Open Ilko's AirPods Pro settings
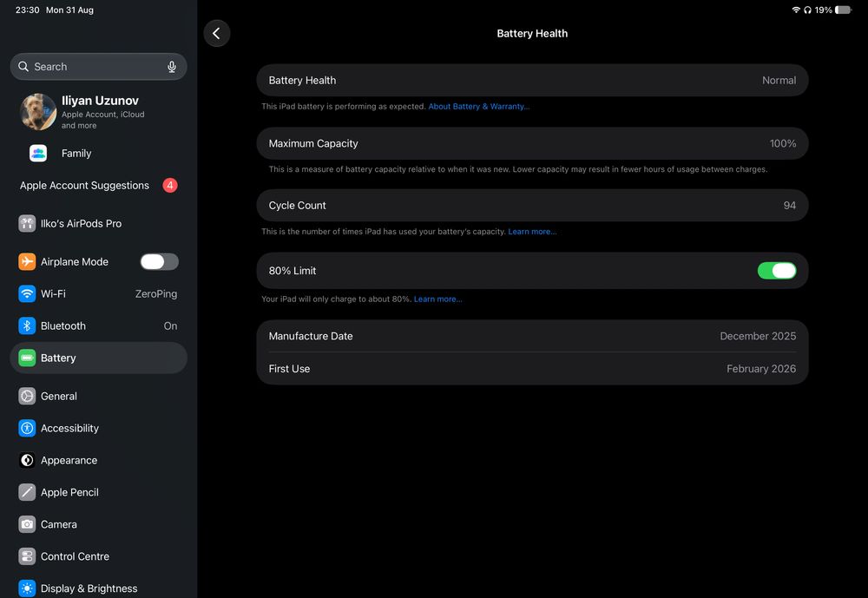 [x=99, y=224]
